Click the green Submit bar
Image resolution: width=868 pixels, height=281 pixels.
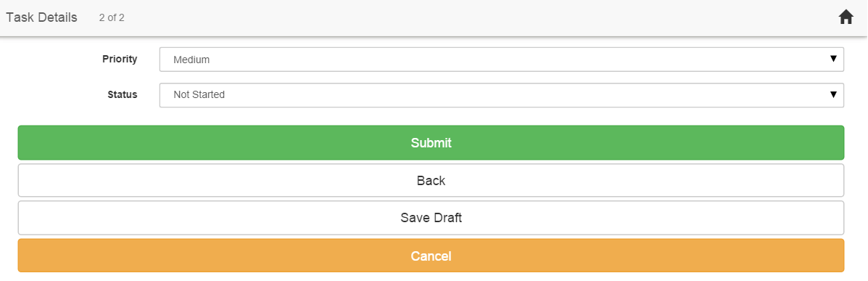point(431,142)
